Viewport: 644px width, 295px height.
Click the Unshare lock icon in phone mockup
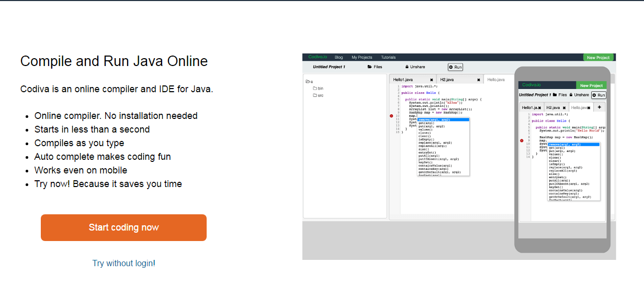click(571, 95)
